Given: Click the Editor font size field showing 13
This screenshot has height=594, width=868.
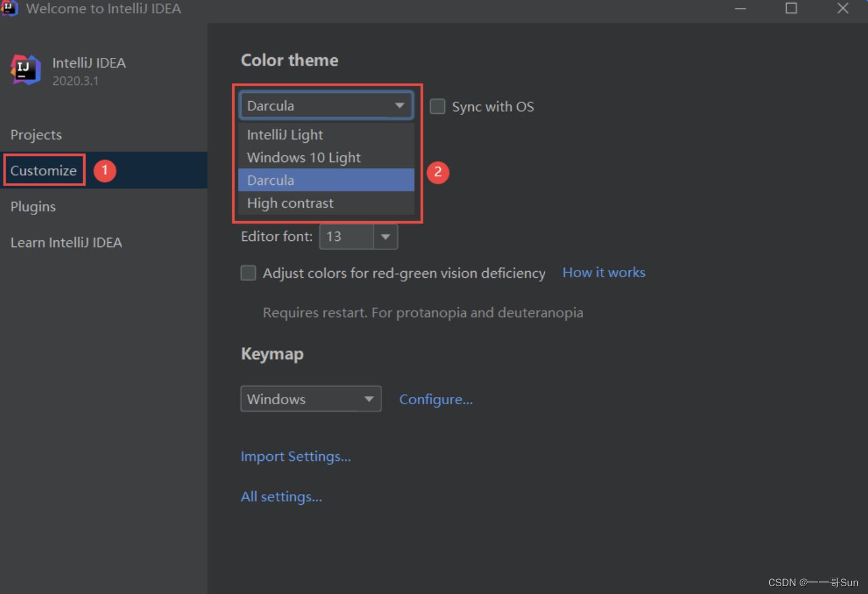Looking at the screenshot, I should pyautogui.click(x=347, y=237).
